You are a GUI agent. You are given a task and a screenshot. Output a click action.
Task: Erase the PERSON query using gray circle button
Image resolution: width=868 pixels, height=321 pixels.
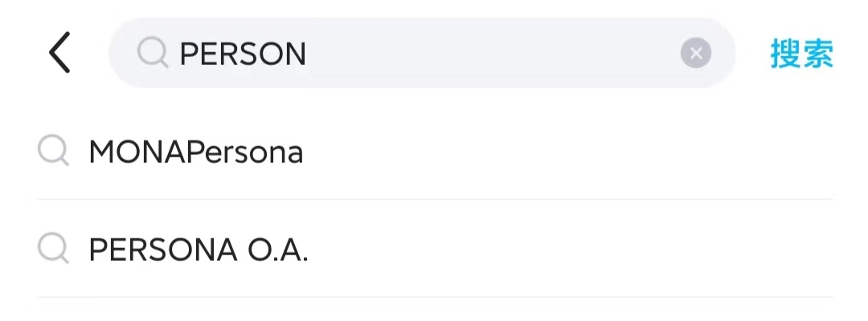696,54
